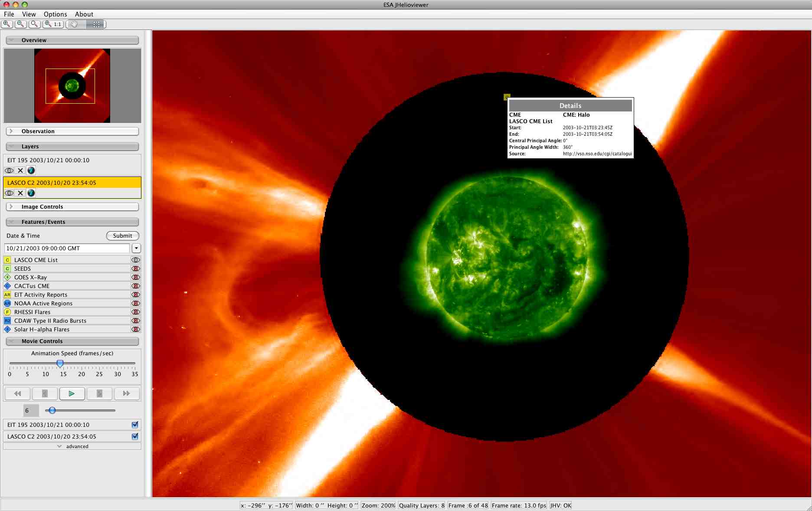Image resolution: width=812 pixels, height=511 pixels.
Task: Hide LASCO CME List events
Action: click(136, 260)
